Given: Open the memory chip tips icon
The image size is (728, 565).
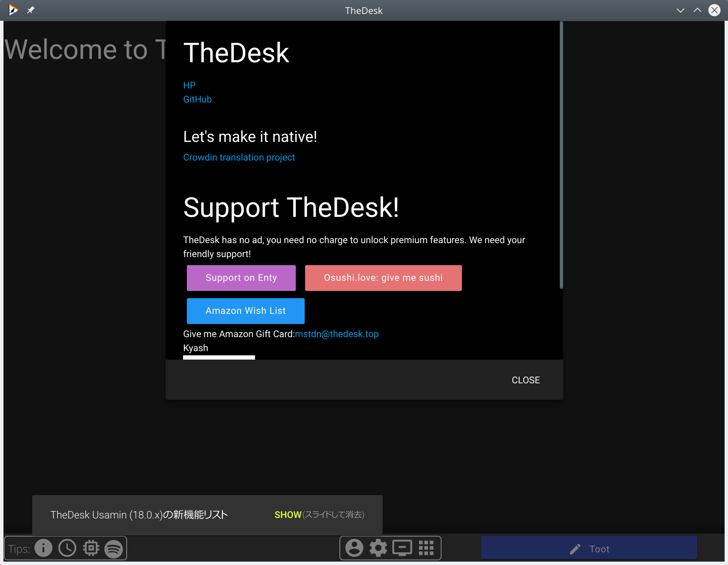Looking at the screenshot, I should [91, 548].
